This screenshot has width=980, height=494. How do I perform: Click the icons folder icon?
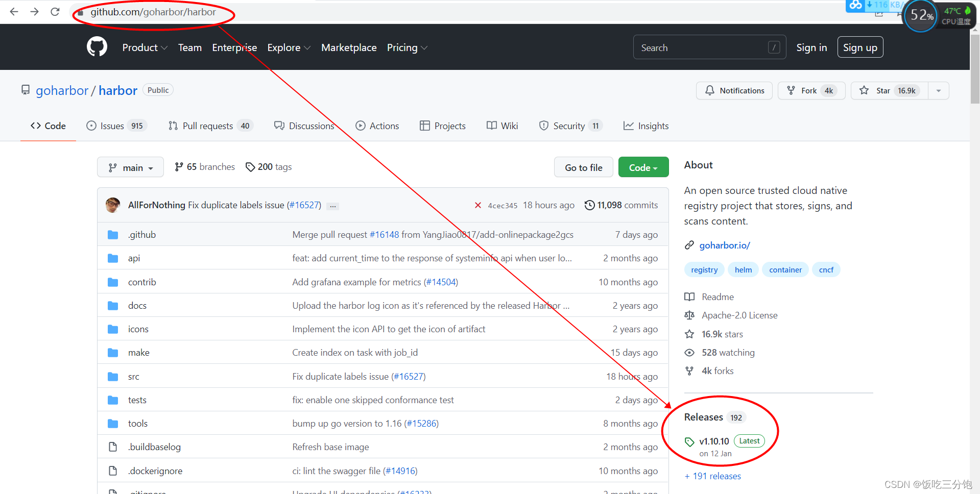pos(113,329)
